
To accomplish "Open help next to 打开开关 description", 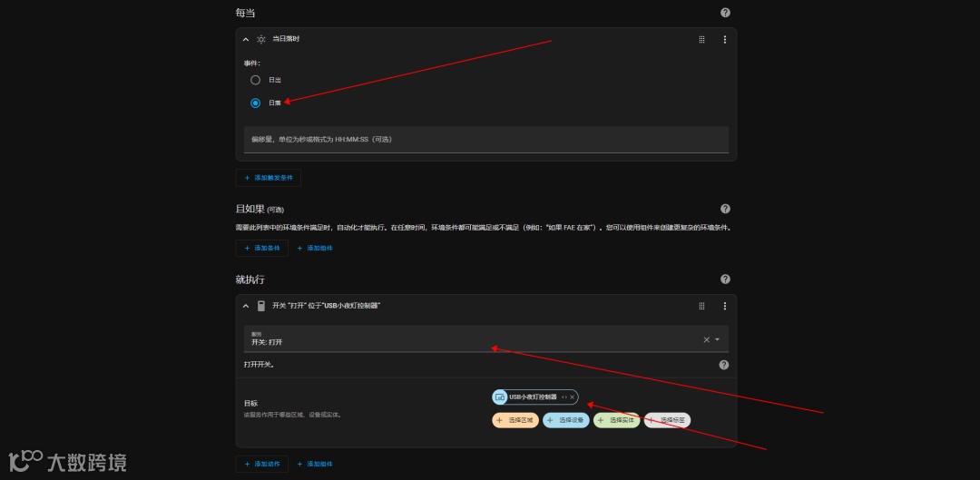I will pyautogui.click(x=724, y=365).
